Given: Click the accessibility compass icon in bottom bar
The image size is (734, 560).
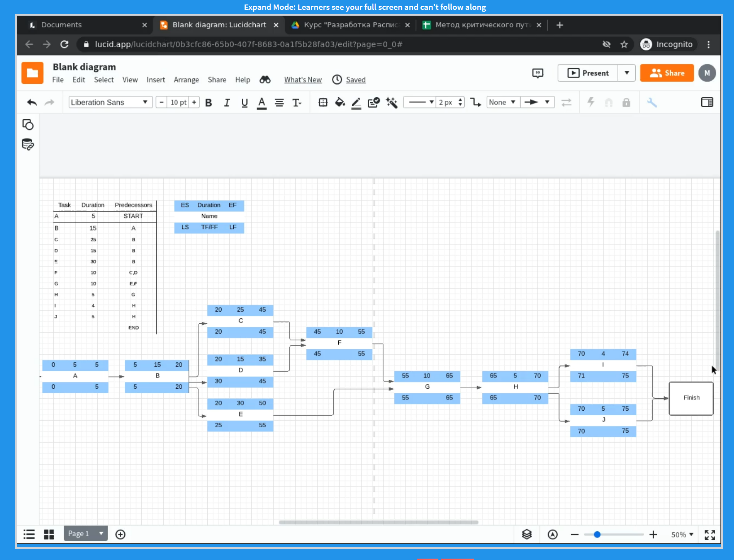Looking at the screenshot, I should click(553, 534).
